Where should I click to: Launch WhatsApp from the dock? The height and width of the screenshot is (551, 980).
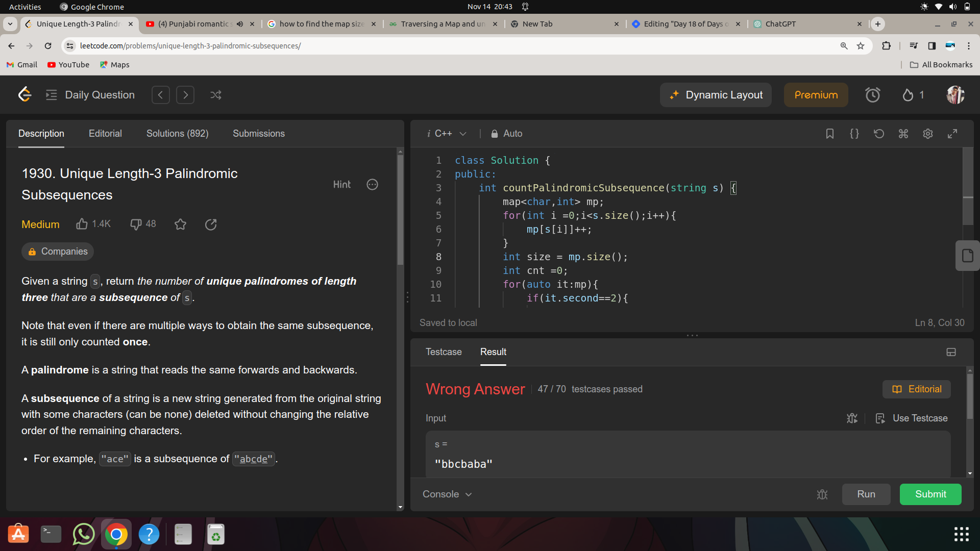pos(84,535)
